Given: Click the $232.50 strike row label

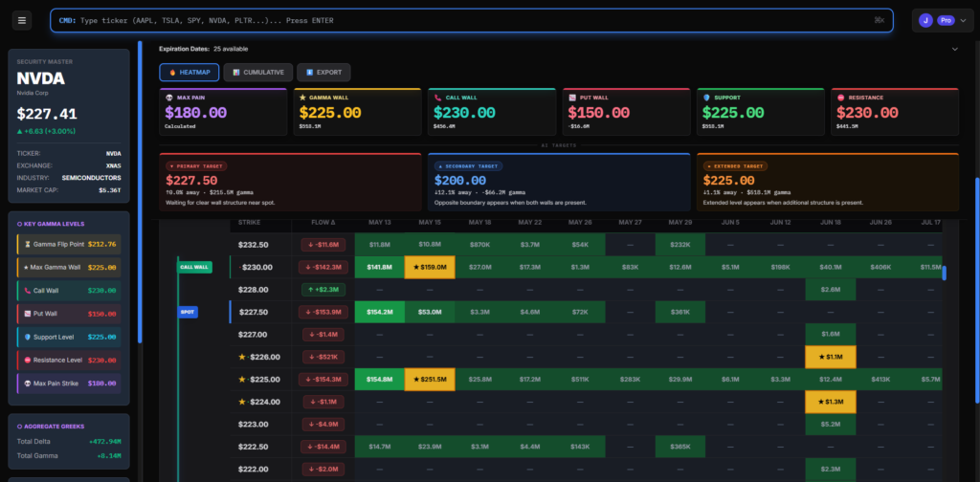Looking at the screenshot, I should [x=254, y=245].
